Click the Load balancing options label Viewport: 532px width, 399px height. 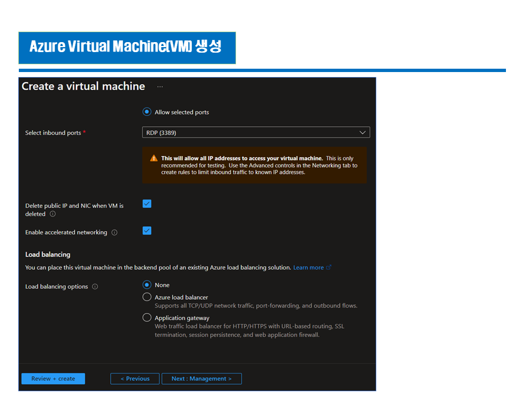pos(57,287)
